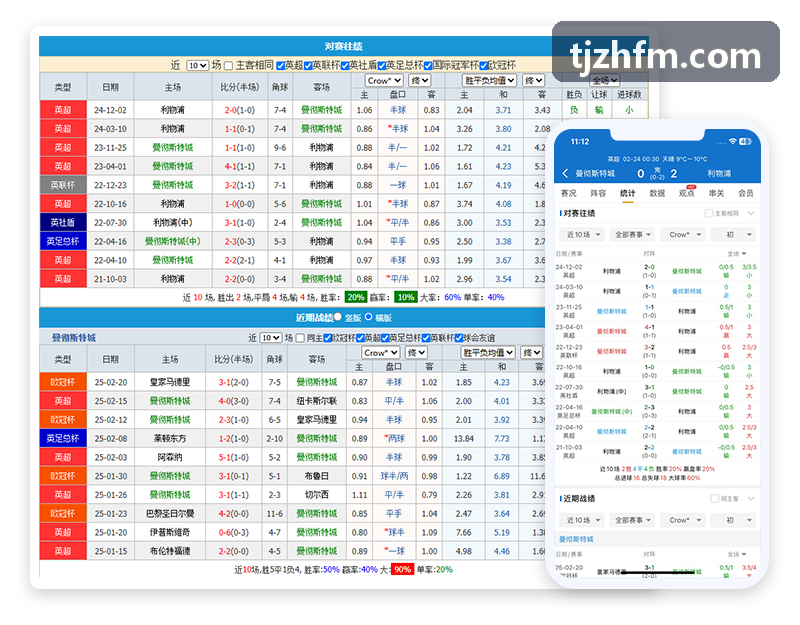Uncheck 球会友谊 in the 近期战绩 filter bar

[x=459, y=338]
